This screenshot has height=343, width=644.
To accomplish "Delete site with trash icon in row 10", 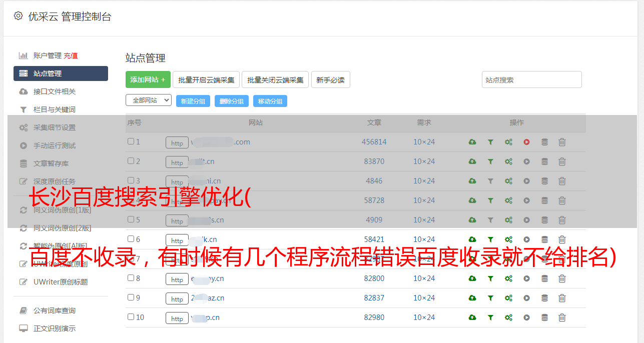I will tap(562, 317).
